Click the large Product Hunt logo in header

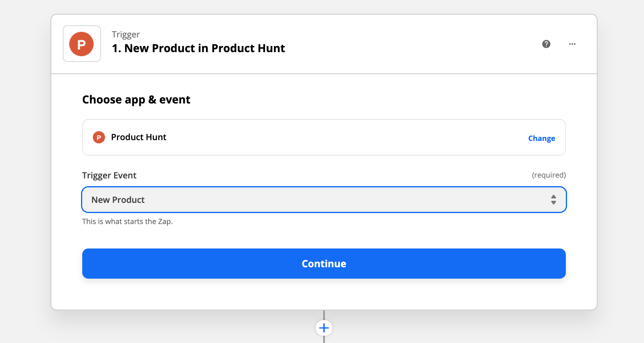(81, 44)
